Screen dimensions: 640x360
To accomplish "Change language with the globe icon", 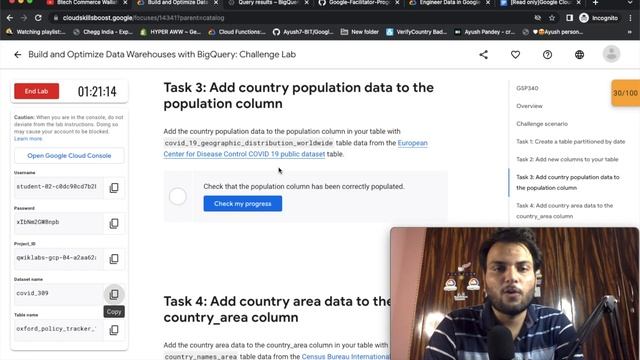I will 579,55.
